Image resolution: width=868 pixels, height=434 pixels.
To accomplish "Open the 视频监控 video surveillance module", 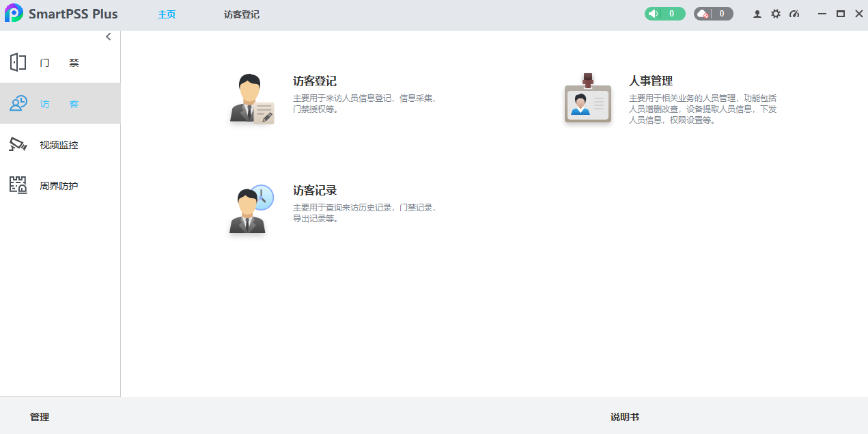I will [x=60, y=144].
